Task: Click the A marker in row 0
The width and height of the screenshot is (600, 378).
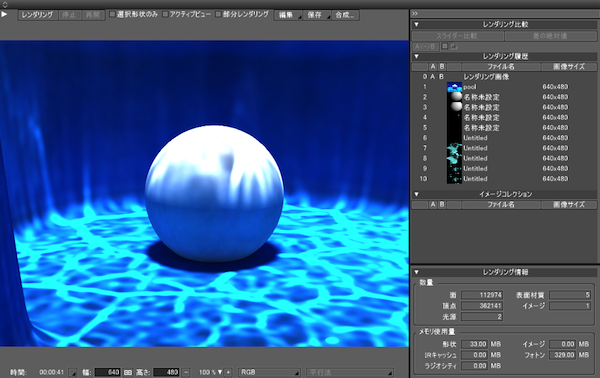Action: (x=433, y=77)
